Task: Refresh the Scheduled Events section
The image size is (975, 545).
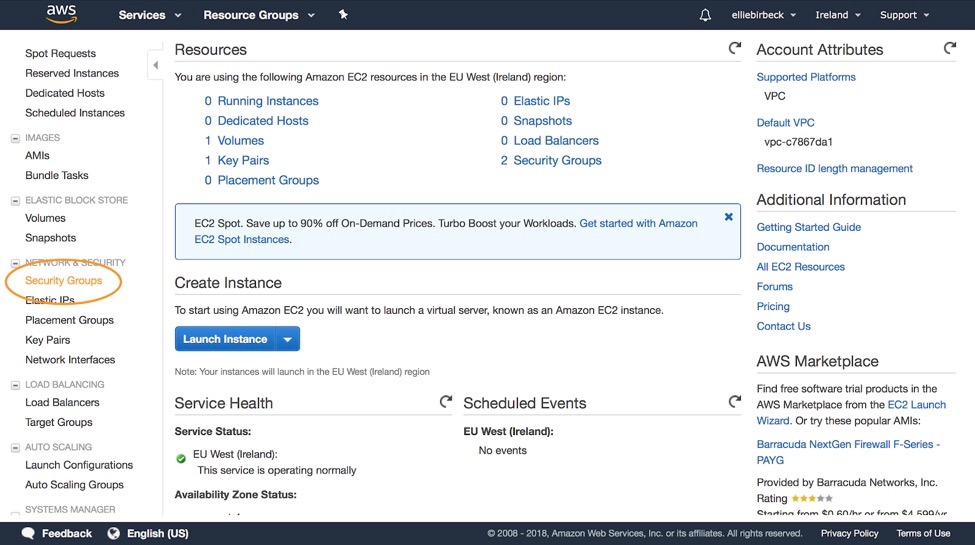Action: 734,401
